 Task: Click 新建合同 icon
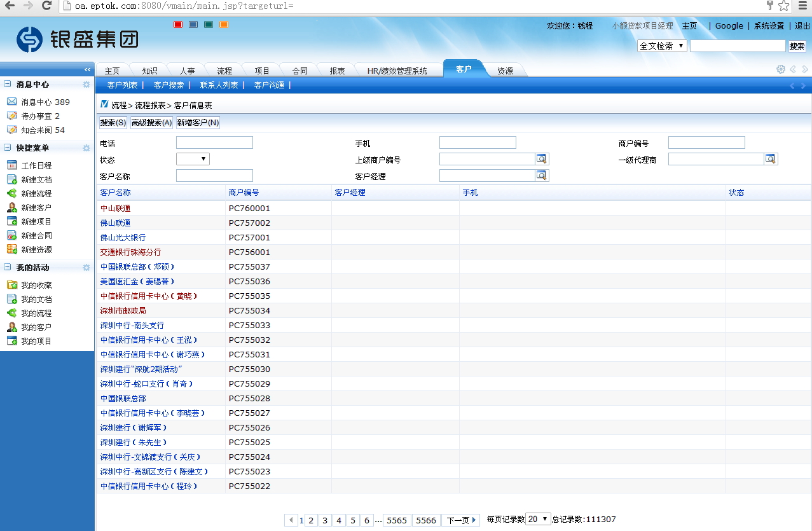point(11,235)
